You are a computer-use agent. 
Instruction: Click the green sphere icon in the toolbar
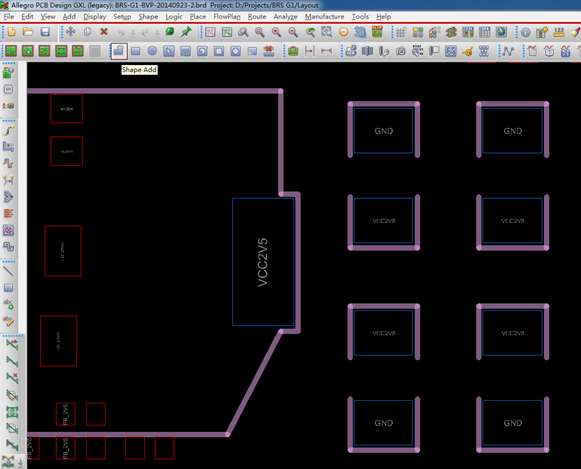[170, 32]
